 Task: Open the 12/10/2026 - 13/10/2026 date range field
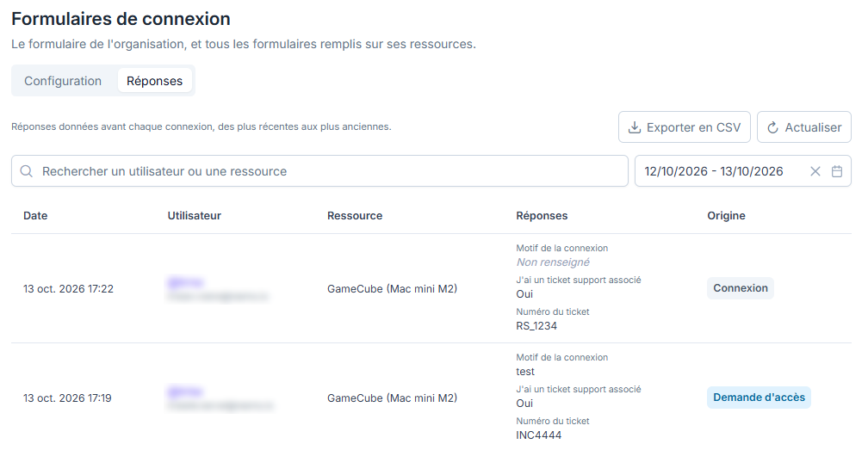tap(742, 171)
